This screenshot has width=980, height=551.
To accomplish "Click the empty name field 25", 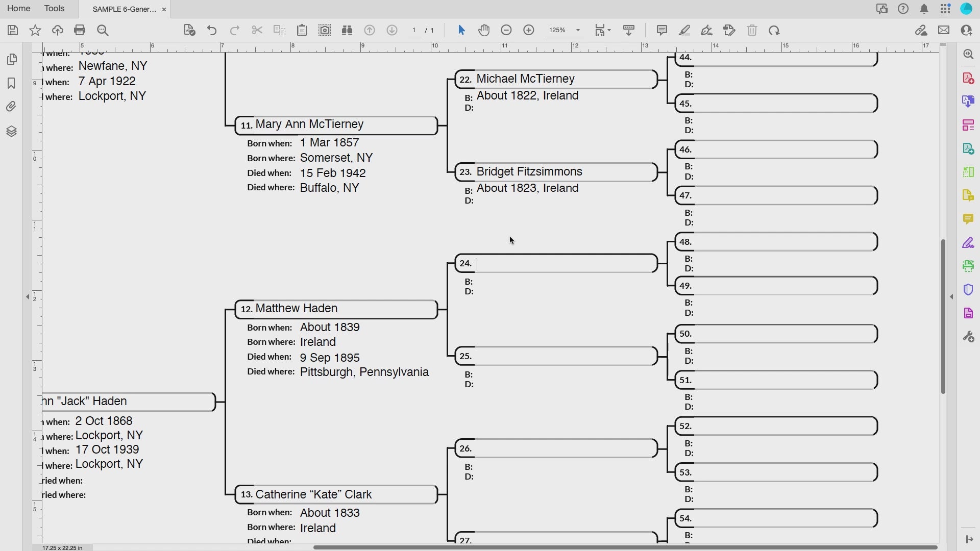I will tap(564, 356).
